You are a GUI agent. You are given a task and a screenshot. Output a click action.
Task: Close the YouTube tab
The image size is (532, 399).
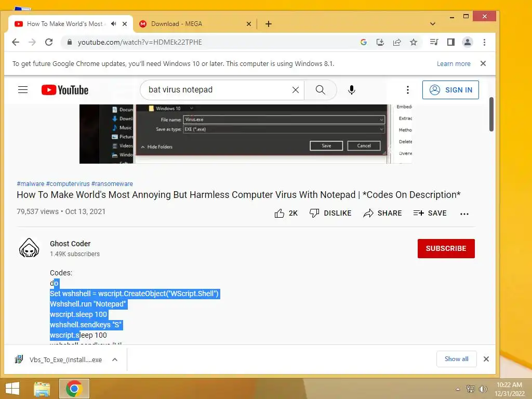tap(125, 24)
